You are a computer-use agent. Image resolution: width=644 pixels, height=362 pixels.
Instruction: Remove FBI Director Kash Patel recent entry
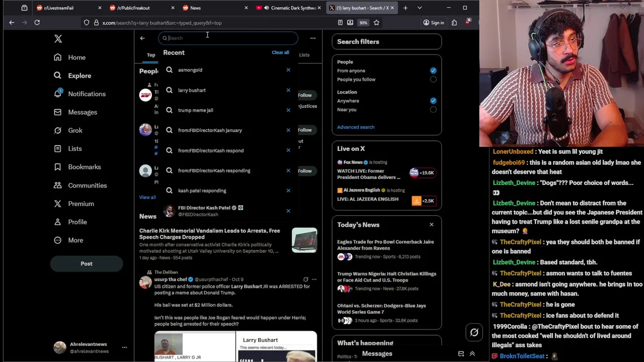coord(288,211)
